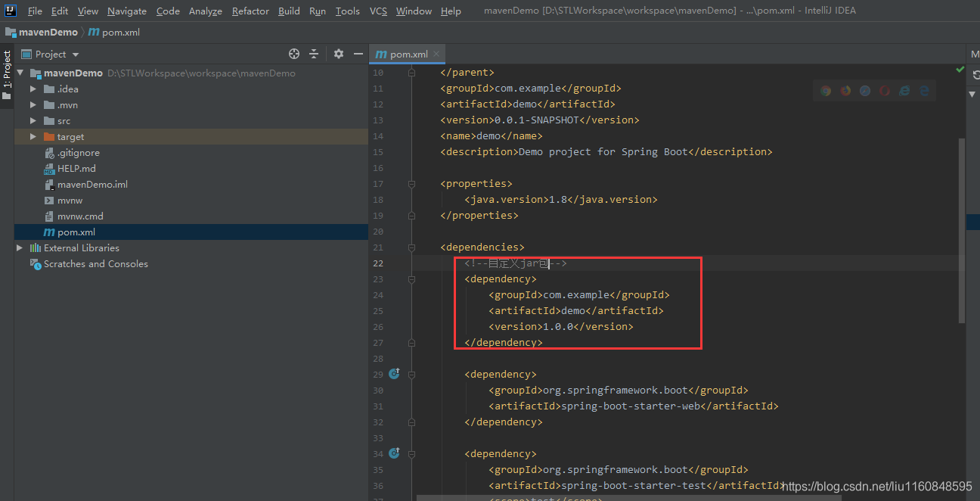Screen dimensions: 980x501
Task: Open the Tools menu
Action: click(x=348, y=11)
